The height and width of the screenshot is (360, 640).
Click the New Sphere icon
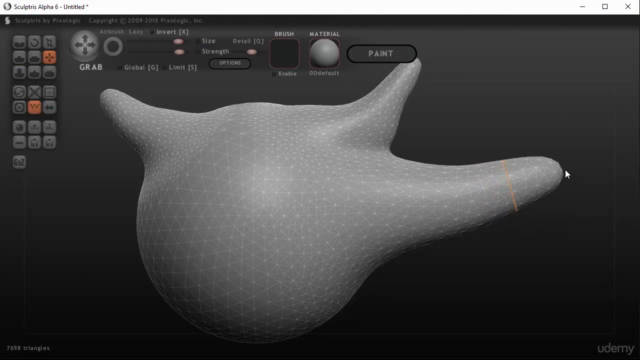tap(19, 127)
